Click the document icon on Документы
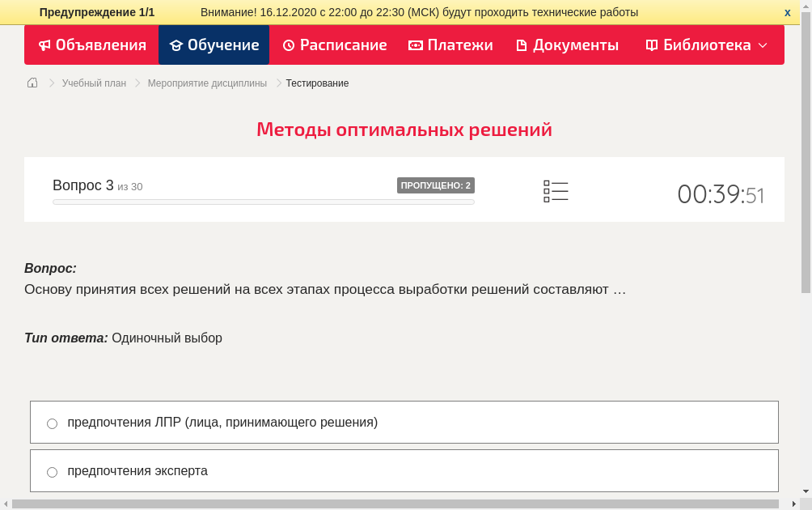 pyautogui.click(x=523, y=45)
